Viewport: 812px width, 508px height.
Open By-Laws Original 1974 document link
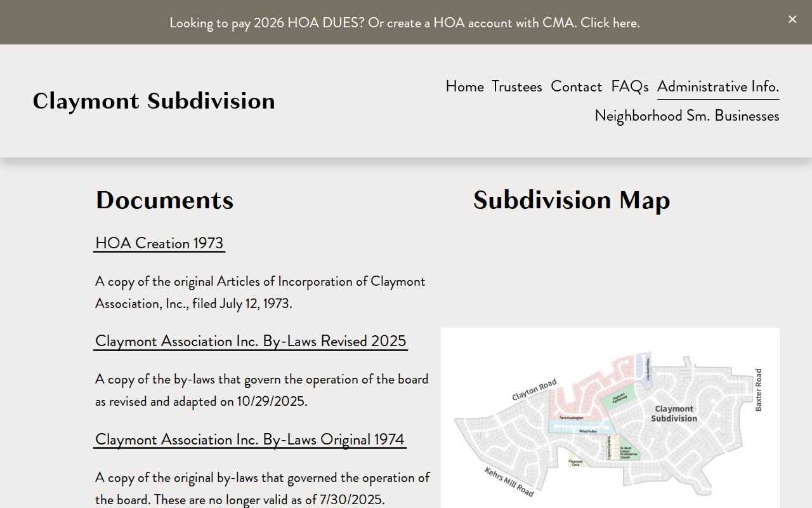[x=250, y=439]
